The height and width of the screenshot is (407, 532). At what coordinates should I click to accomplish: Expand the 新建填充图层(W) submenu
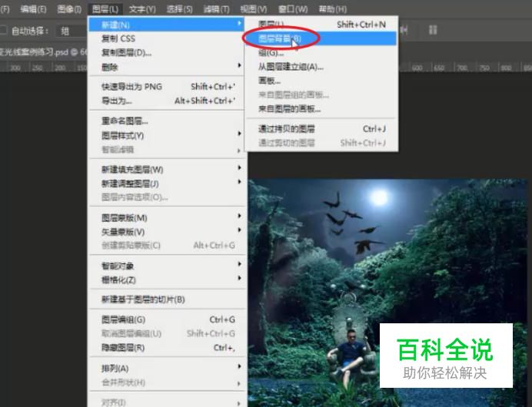166,170
